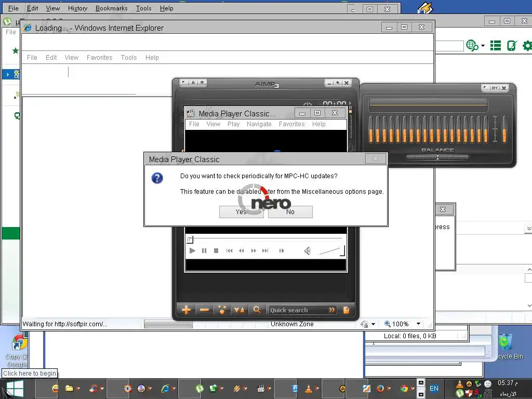Open the File menu in Media Player Classic

[194, 124]
